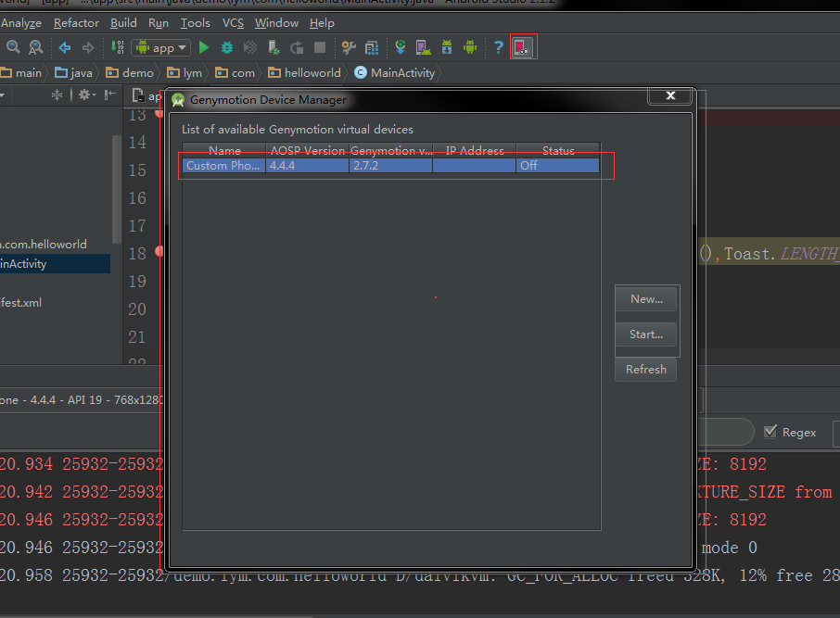The height and width of the screenshot is (618, 840).
Task: Open the Tools menu
Action: (x=195, y=23)
